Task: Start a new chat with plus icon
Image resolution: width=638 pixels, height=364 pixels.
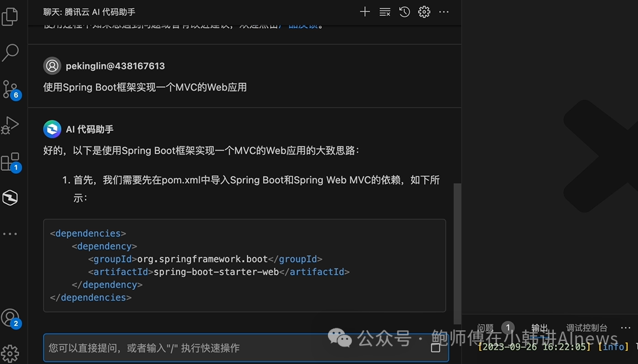Action: (x=365, y=12)
